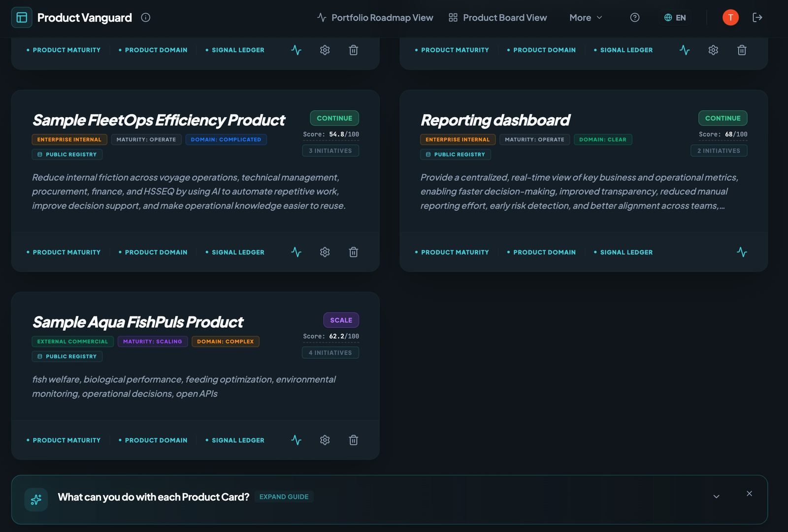
Task: Click Reporting dashboard CONTINUE badge
Action: (723, 118)
